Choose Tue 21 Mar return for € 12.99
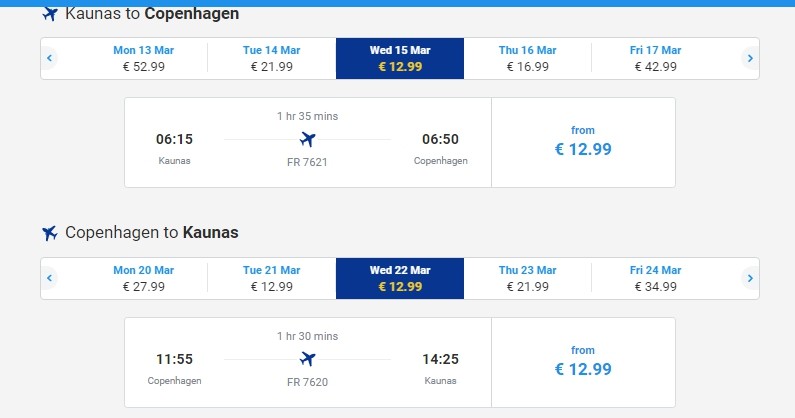Image resolution: width=795 pixels, height=418 pixels. click(271, 278)
